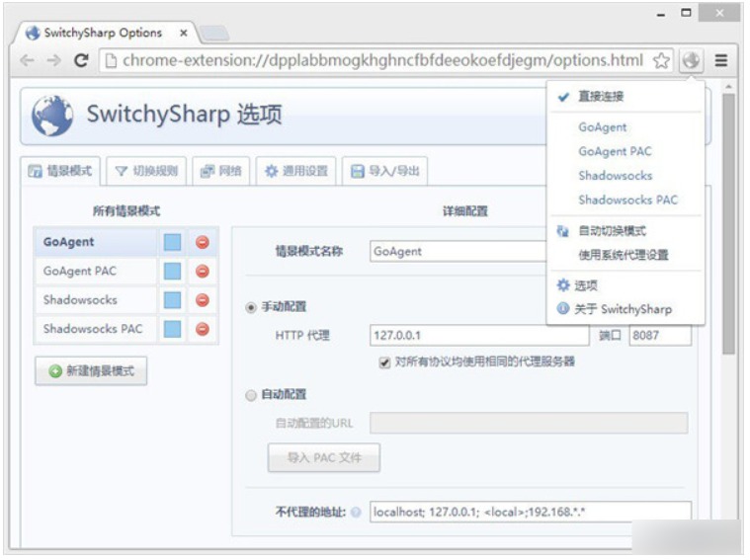The height and width of the screenshot is (560, 750).
Task: Close the SwitchySharp Options tab
Action: point(183,33)
